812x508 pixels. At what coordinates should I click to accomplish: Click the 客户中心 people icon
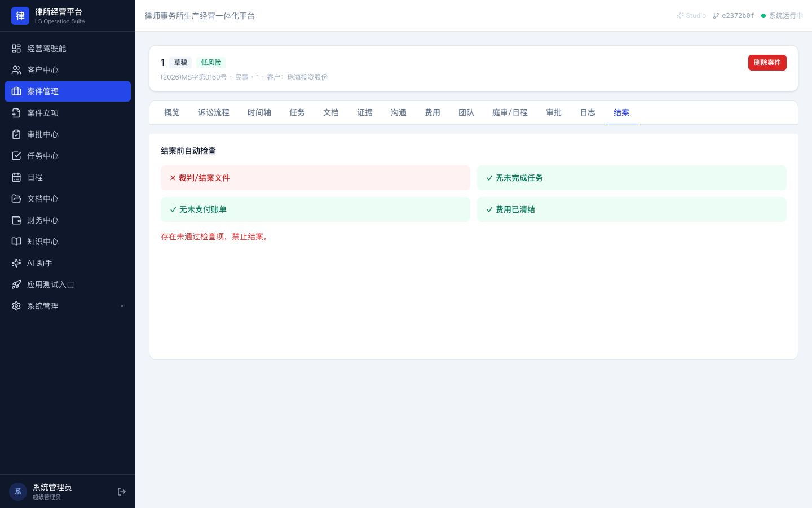coord(16,70)
